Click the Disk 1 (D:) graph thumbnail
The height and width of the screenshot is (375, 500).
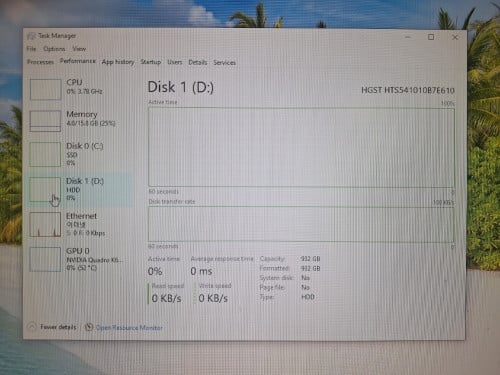(x=45, y=189)
